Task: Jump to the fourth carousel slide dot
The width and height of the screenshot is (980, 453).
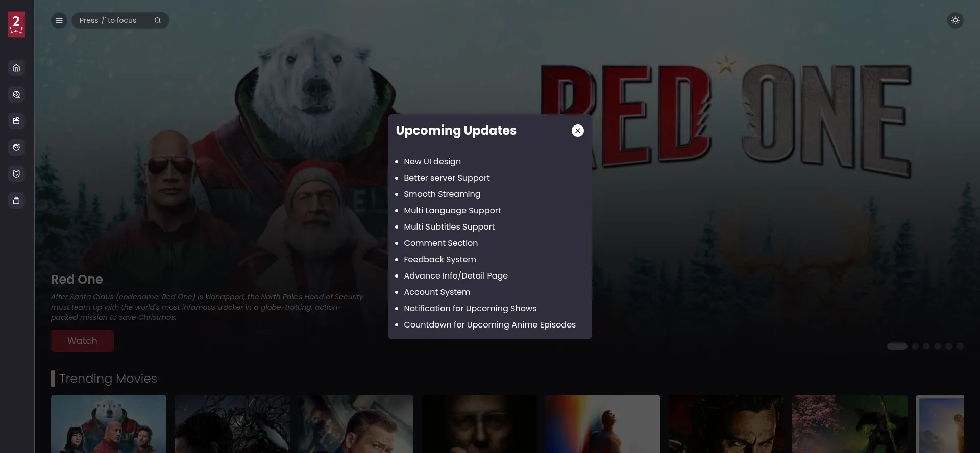Action: [x=938, y=346]
